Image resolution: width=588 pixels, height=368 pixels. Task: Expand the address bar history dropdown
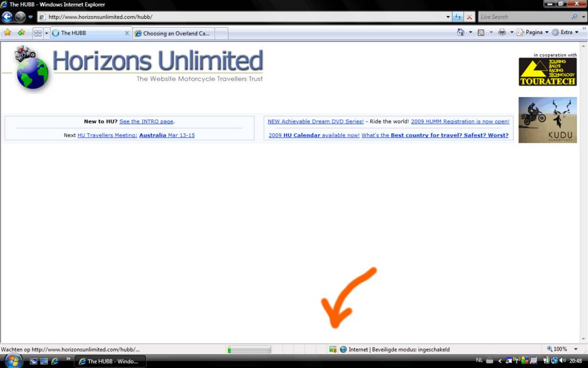point(448,17)
